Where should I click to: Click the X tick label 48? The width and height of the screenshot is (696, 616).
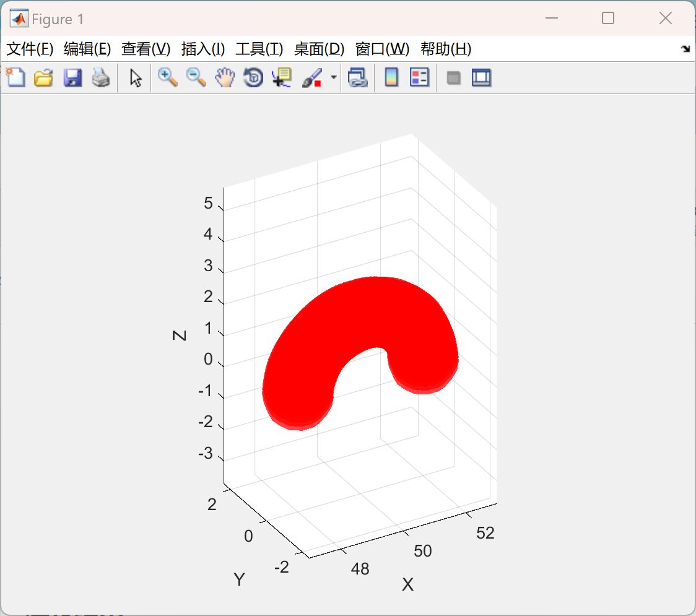(x=360, y=568)
